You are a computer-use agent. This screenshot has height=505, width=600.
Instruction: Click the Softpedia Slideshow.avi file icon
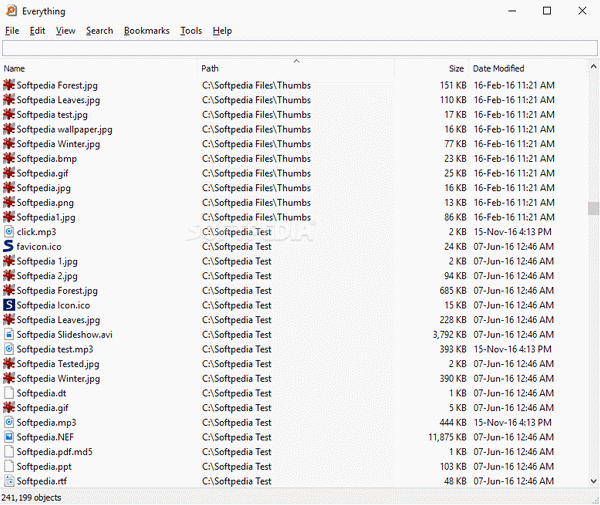[9, 334]
